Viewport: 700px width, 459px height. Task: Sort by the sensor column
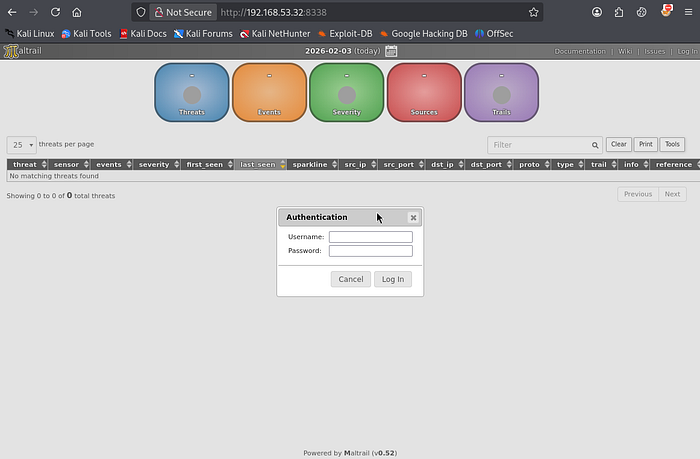pos(69,164)
